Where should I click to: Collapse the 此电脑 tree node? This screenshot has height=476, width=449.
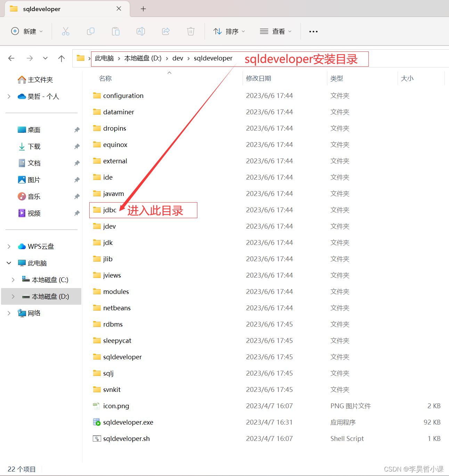tap(9, 263)
